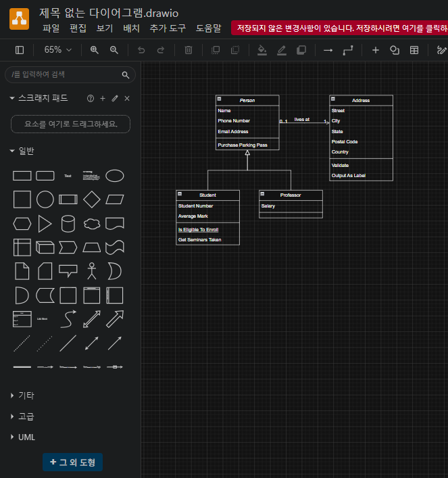Open the 파일 menu
448x478 pixels.
tap(51, 28)
